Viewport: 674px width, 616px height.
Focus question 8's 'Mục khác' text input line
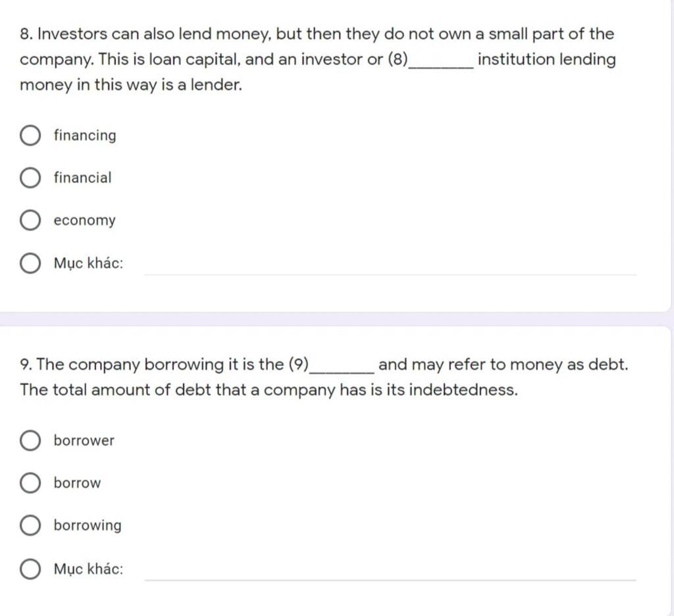click(x=390, y=267)
